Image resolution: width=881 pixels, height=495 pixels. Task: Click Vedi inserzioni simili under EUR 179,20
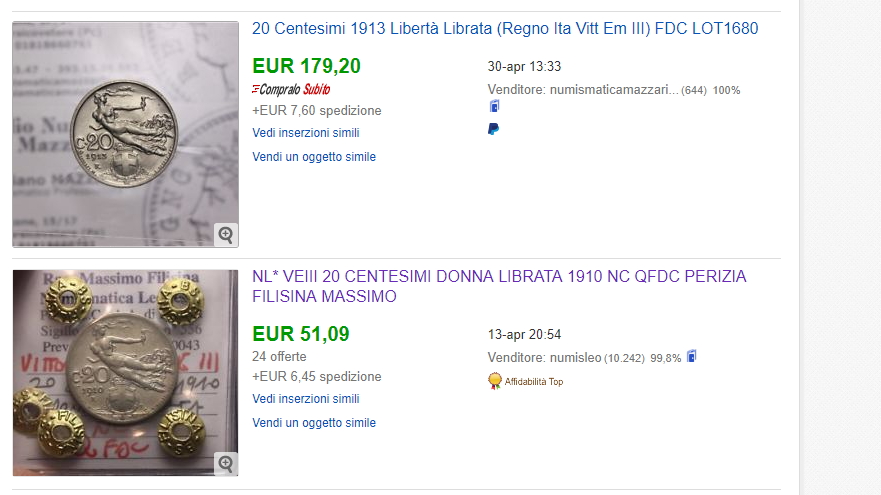[x=306, y=133]
